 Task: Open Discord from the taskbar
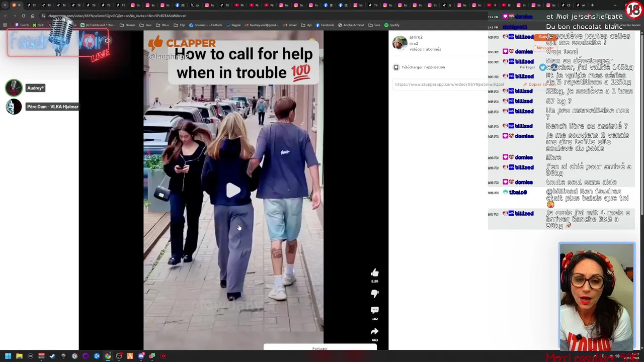[141, 356]
